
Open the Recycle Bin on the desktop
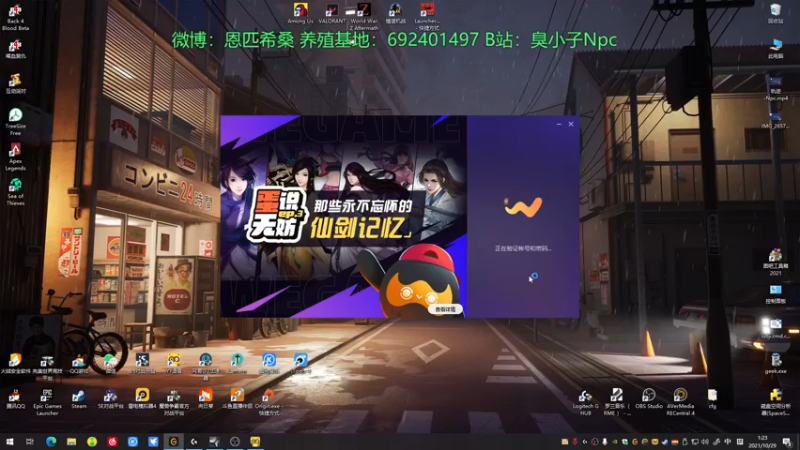pyautogui.click(x=776, y=13)
